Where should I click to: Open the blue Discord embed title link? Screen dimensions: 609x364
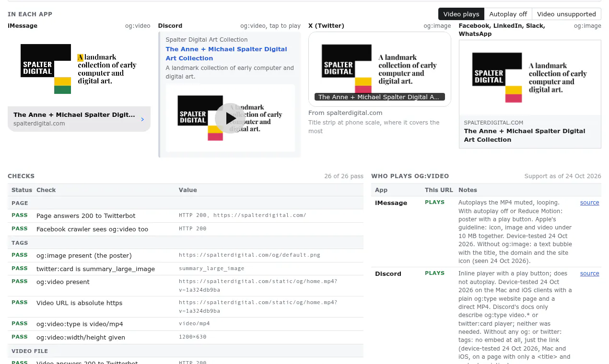click(226, 54)
